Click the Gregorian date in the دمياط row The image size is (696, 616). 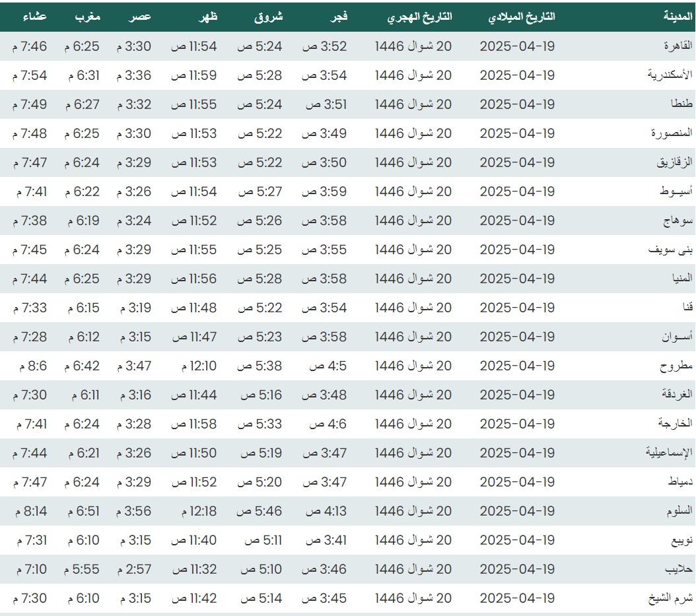click(x=517, y=482)
